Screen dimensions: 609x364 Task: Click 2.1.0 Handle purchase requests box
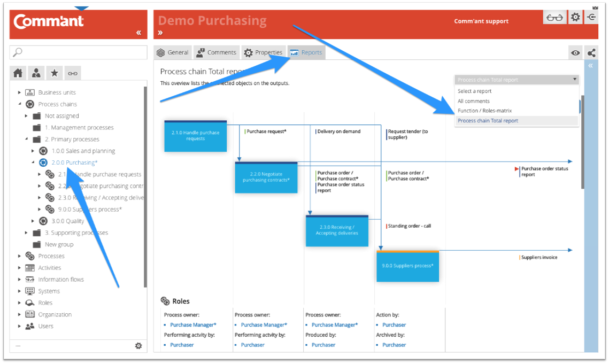[x=195, y=136]
